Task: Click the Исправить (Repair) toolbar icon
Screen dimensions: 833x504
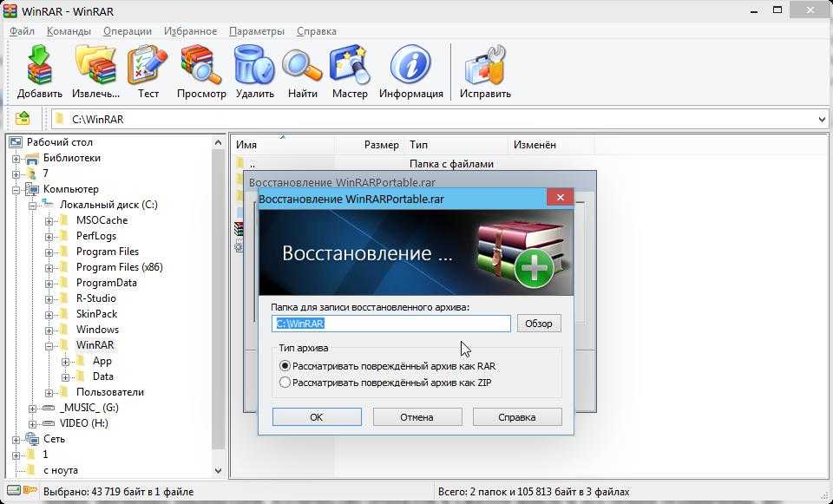Action: coord(484,65)
